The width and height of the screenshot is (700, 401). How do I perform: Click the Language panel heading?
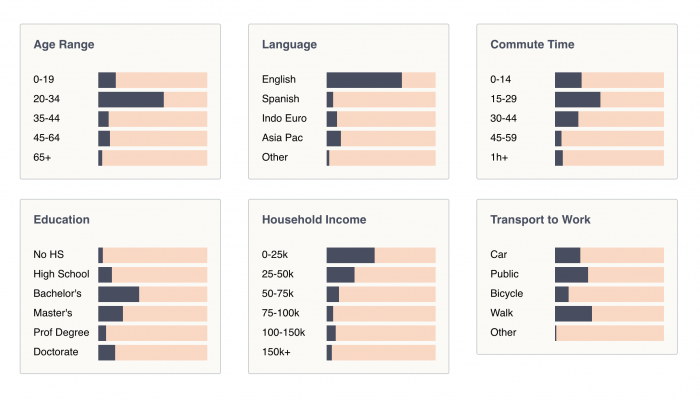coord(289,45)
